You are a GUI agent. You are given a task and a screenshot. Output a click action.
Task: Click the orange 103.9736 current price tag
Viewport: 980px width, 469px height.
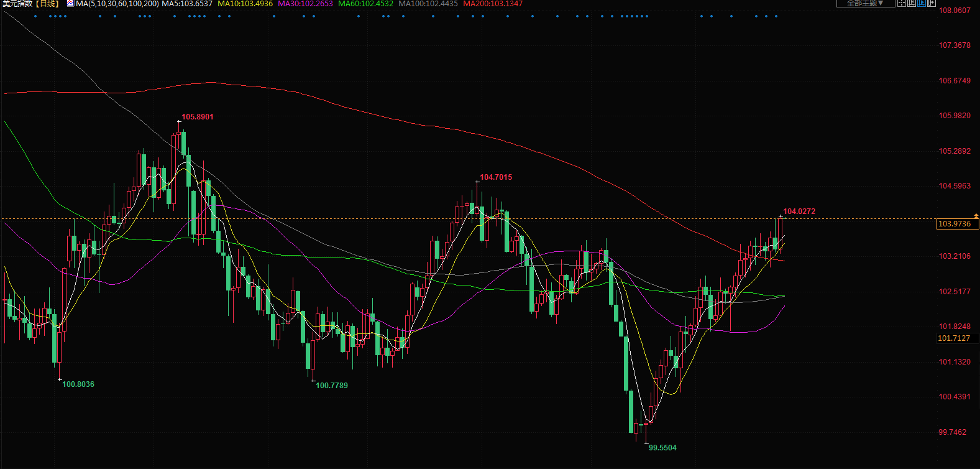pyautogui.click(x=957, y=224)
